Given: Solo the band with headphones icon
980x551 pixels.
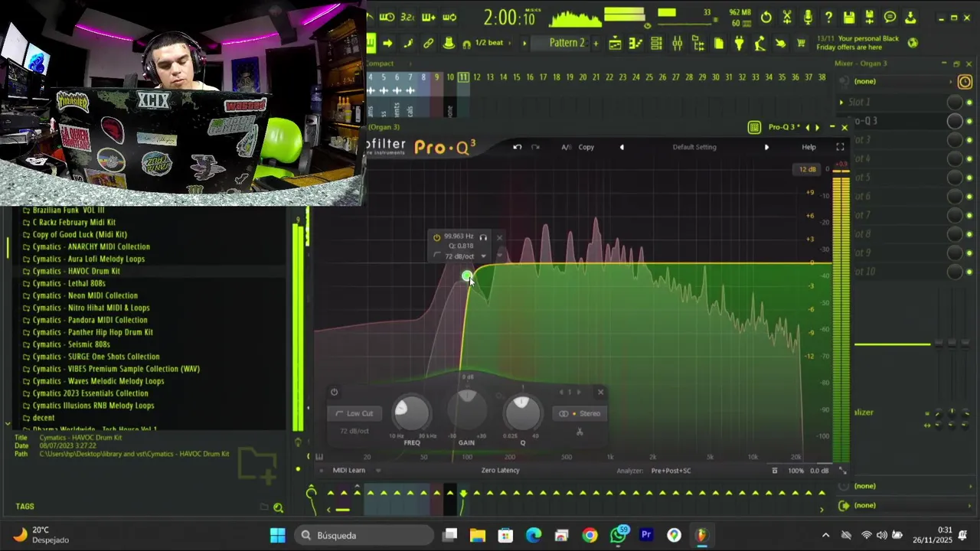Looking at the screenshot, I should click(x=483, y=237).
